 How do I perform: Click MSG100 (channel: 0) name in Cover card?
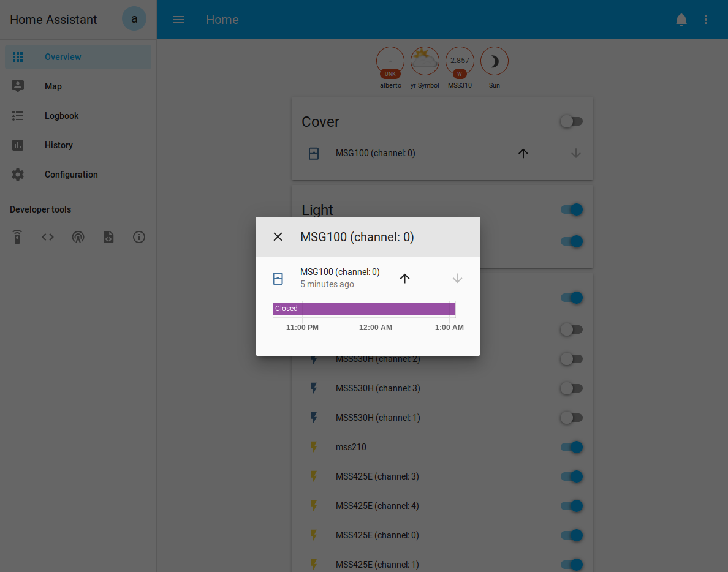(x=376, y=154)
